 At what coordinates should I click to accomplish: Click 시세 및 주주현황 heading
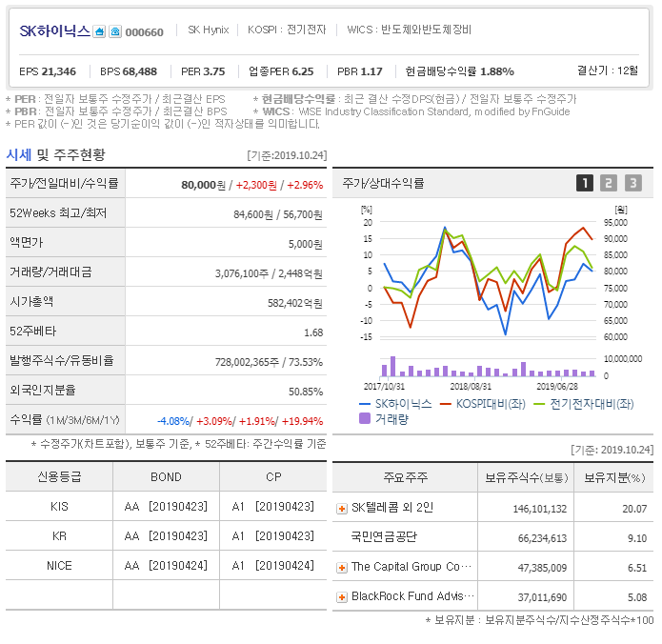pos(56,155)
